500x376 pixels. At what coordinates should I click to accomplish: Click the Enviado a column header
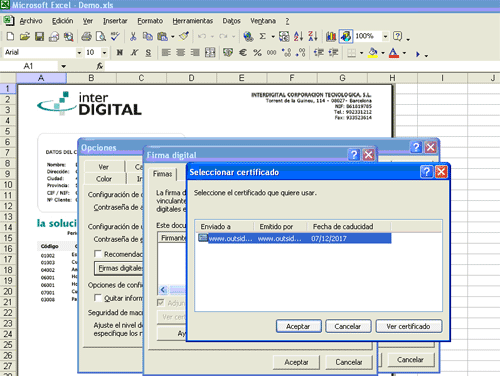tap(224, 227)
